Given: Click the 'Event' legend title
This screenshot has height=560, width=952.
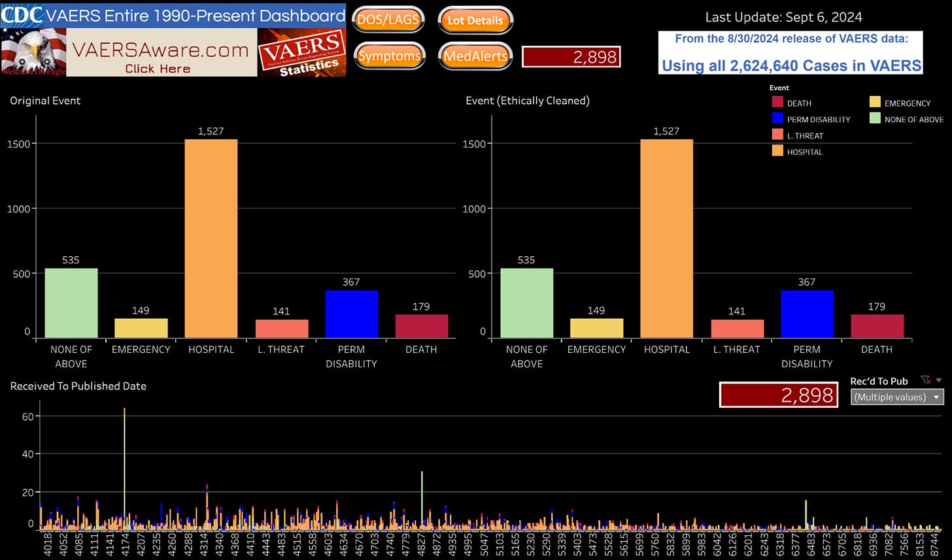Looking at the screenshot, I should point(779,88).
